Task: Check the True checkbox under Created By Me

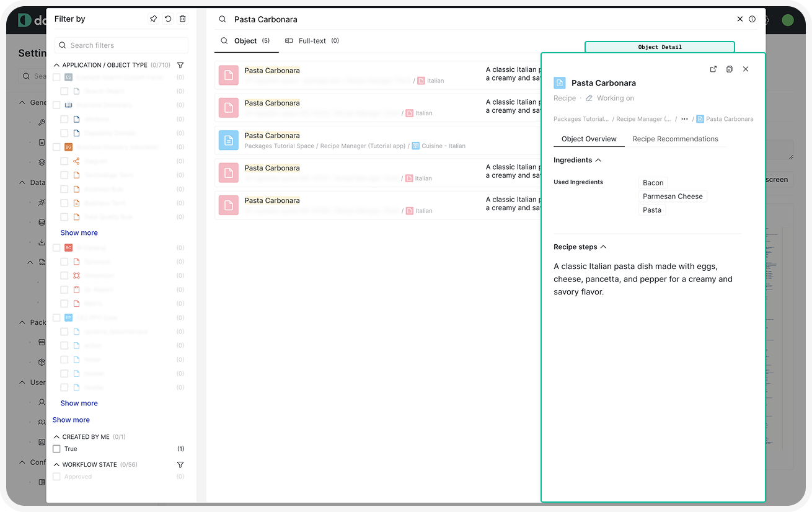Action: (x=57, y=449)
